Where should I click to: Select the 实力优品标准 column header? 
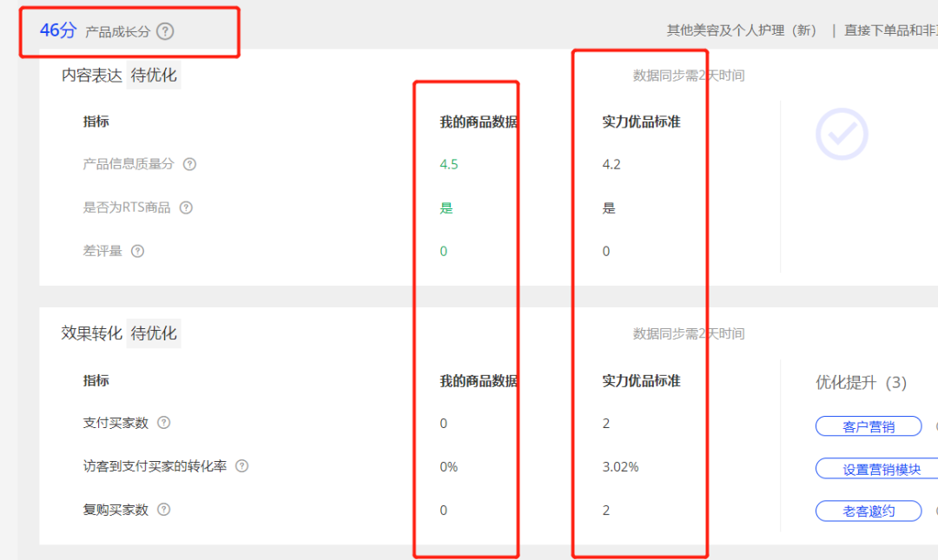tap(640, 121)
